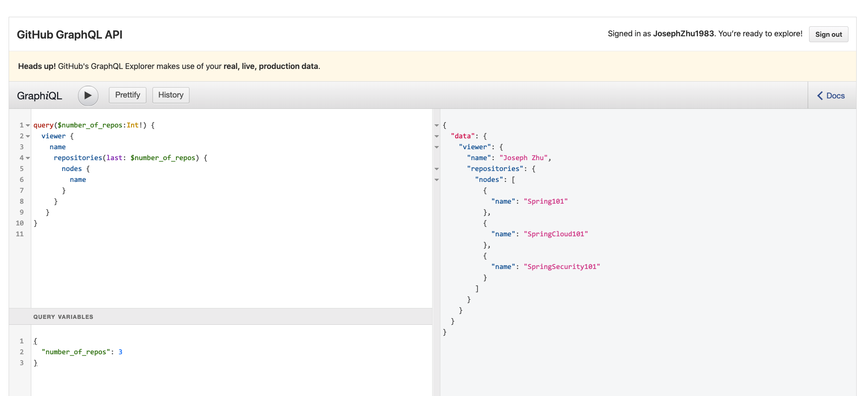Image resolution: width=868 pixels, height=396 pixels.
Task: Run the query with the play button
Action: click(88, 96)
